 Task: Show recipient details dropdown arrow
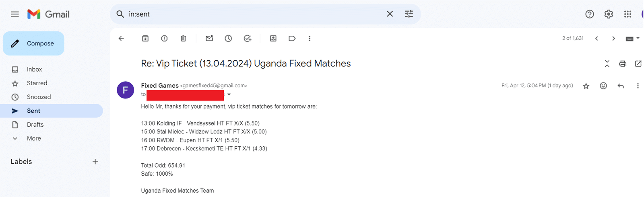(x=229, y=94)
